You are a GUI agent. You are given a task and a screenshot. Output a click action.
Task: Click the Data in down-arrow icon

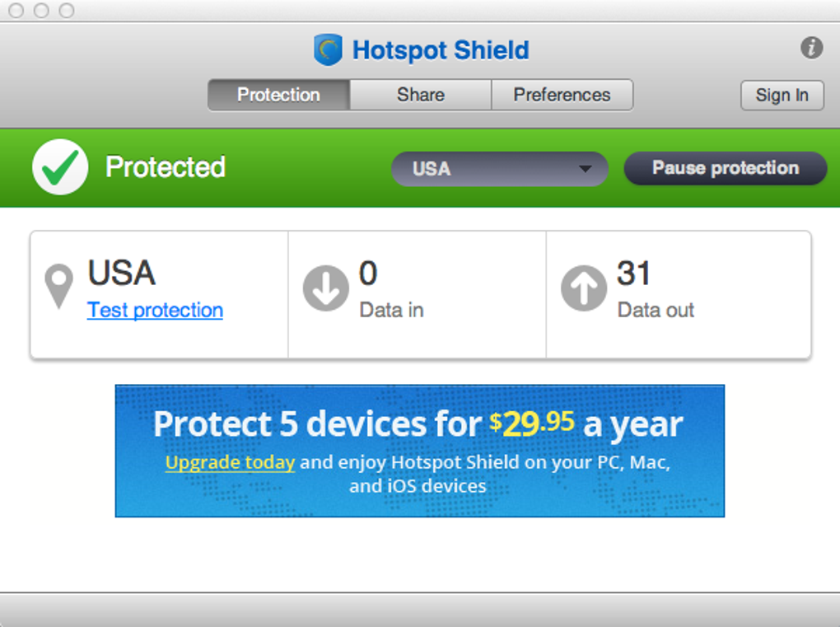coord(325,290)
